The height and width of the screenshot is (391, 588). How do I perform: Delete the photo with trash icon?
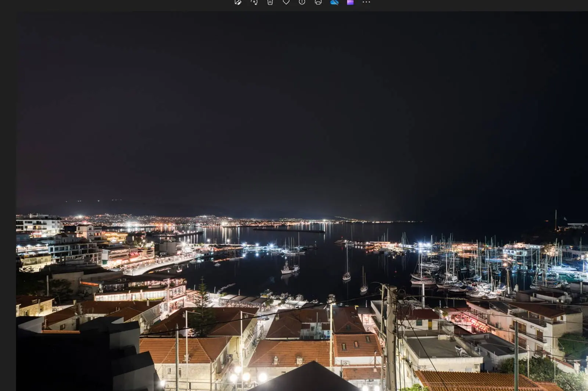point(270,2)
